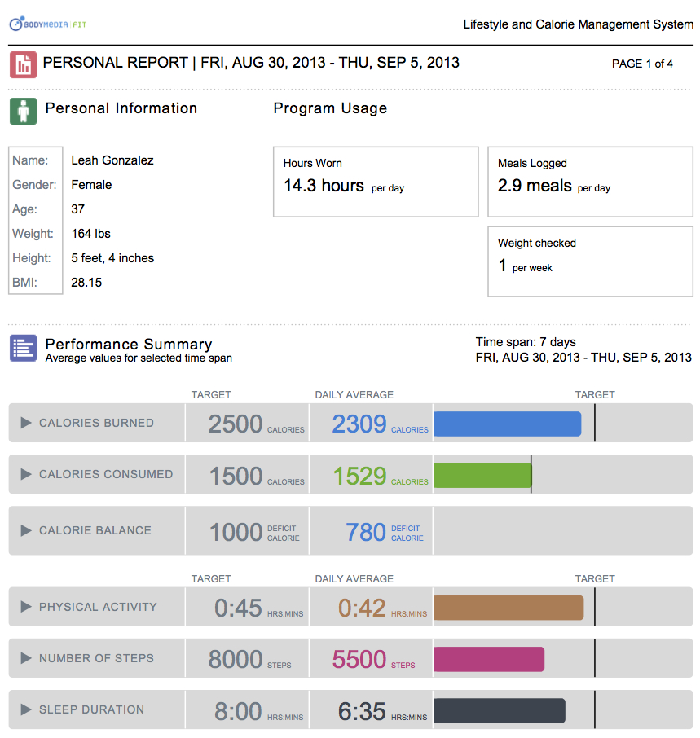Viewport: 700px width, 738px height.
Task: Click the green Calories Consumed progress bar
Action: coord(482,475)
